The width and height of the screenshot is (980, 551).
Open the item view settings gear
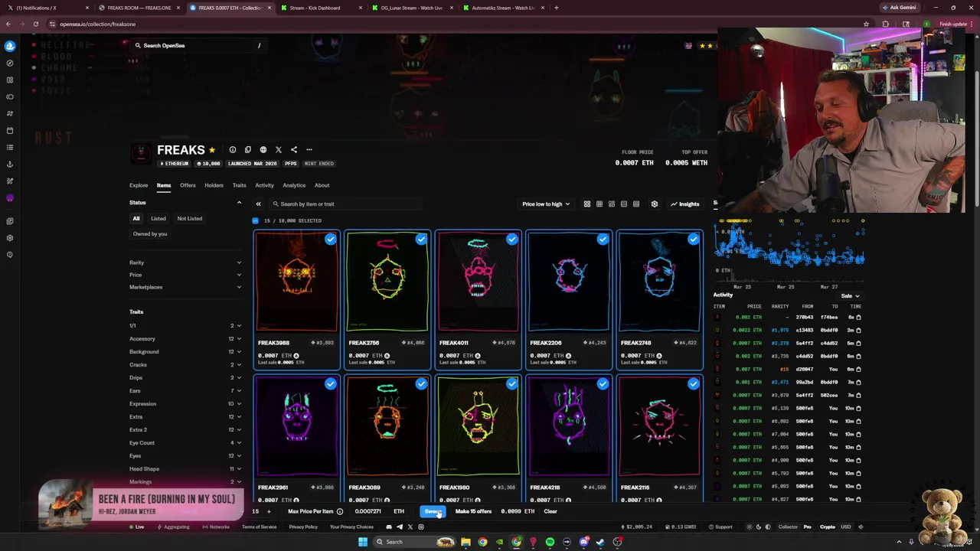coord(655,204)
